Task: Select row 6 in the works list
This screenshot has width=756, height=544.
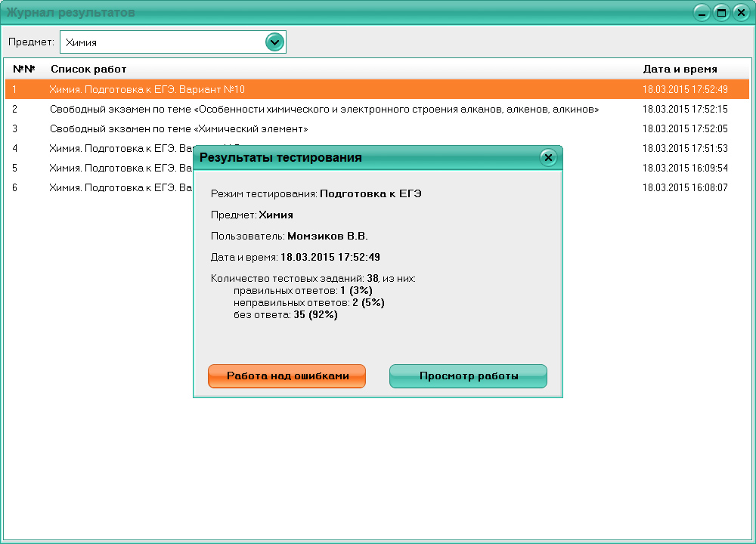Action: tap(113, 187)
